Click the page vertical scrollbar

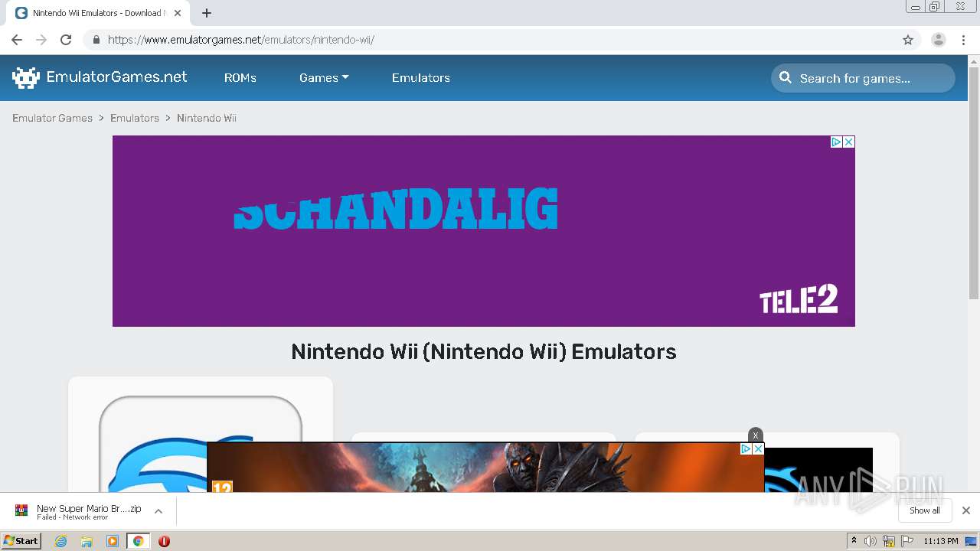pos(974,184)
